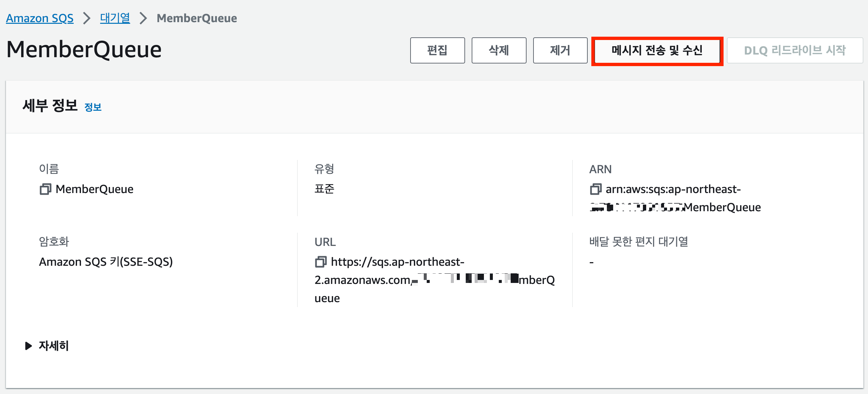The height and width of the screenshot is (394, 868).
Task: Select the MemberQueue breadcrumb item
Action: click(196, 18)
